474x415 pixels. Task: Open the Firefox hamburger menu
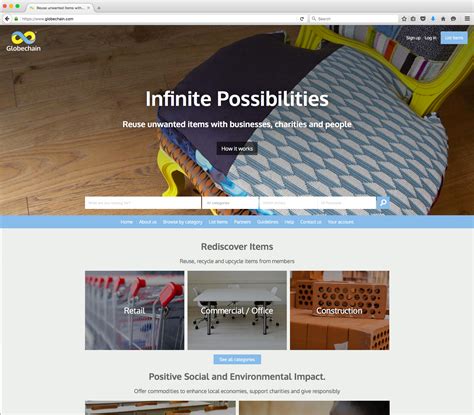point(467,19)
